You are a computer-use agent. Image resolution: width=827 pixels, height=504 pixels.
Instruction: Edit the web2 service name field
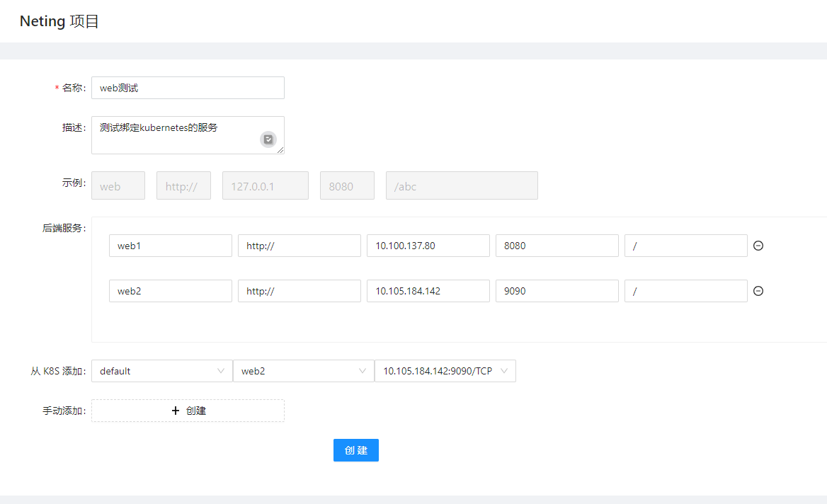[170, 291]
